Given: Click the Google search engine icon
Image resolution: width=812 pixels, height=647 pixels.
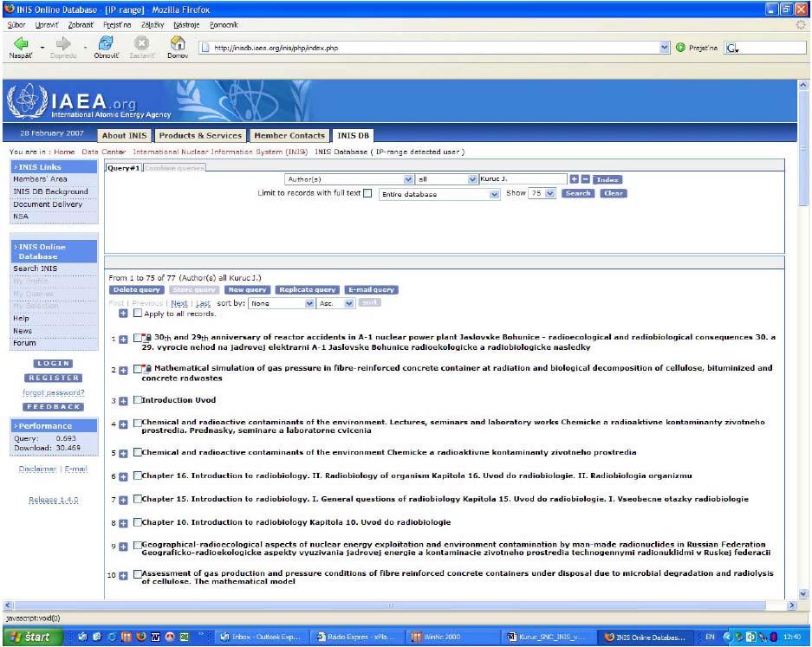Looking at the screenshot, I should [731, 48].
